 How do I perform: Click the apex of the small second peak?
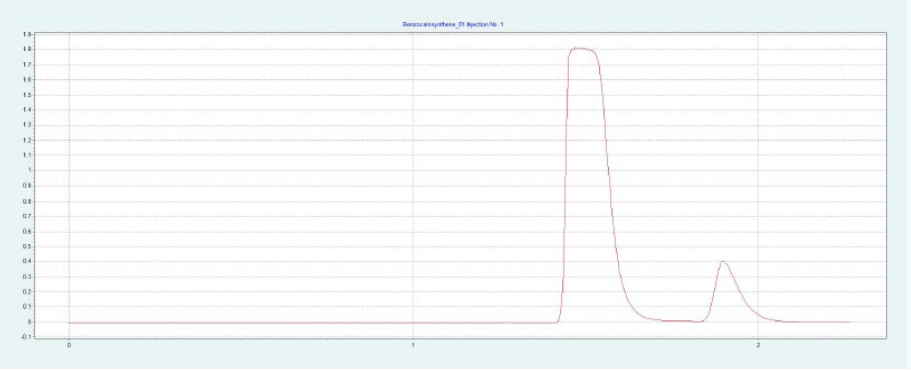click(722, 261)
